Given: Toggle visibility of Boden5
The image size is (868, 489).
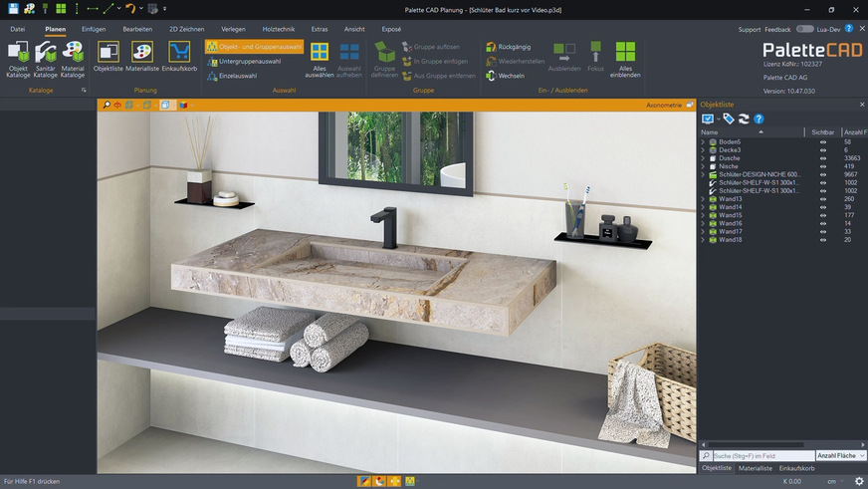Looking at the screenshot, I should tap(823, 141).
